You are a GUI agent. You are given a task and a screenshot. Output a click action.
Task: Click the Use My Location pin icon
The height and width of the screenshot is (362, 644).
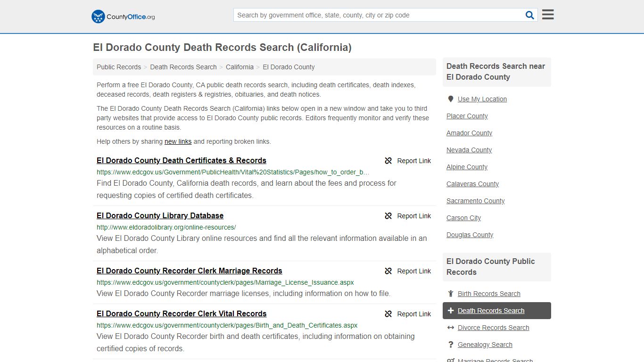[451, 99]
